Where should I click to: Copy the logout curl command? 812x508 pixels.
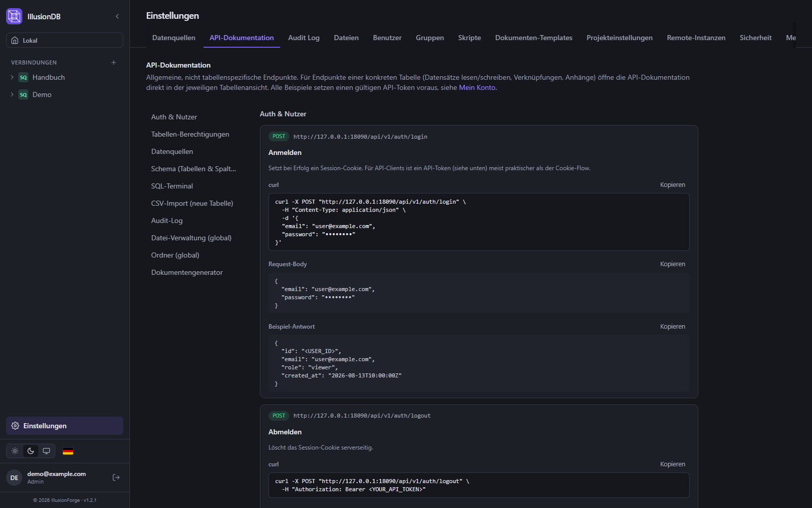tap(672, 464)
